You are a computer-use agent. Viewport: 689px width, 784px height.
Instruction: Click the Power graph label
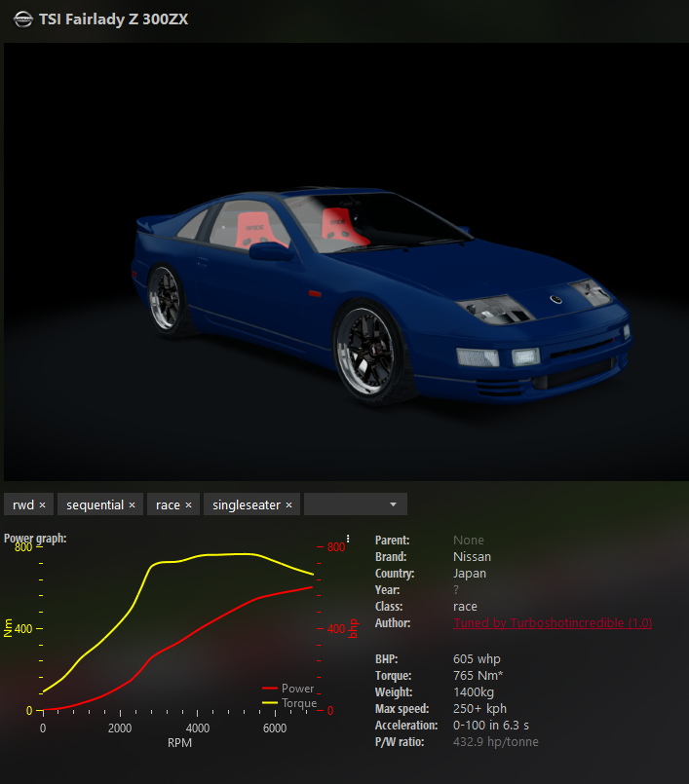[35, 538]
